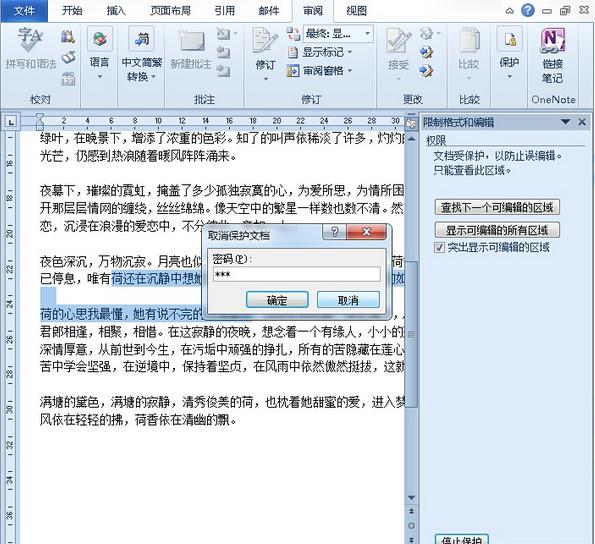The height and width of the screenshot is (544, 595).
Task: Go to the next comment icon
Action: pos(224,70)
